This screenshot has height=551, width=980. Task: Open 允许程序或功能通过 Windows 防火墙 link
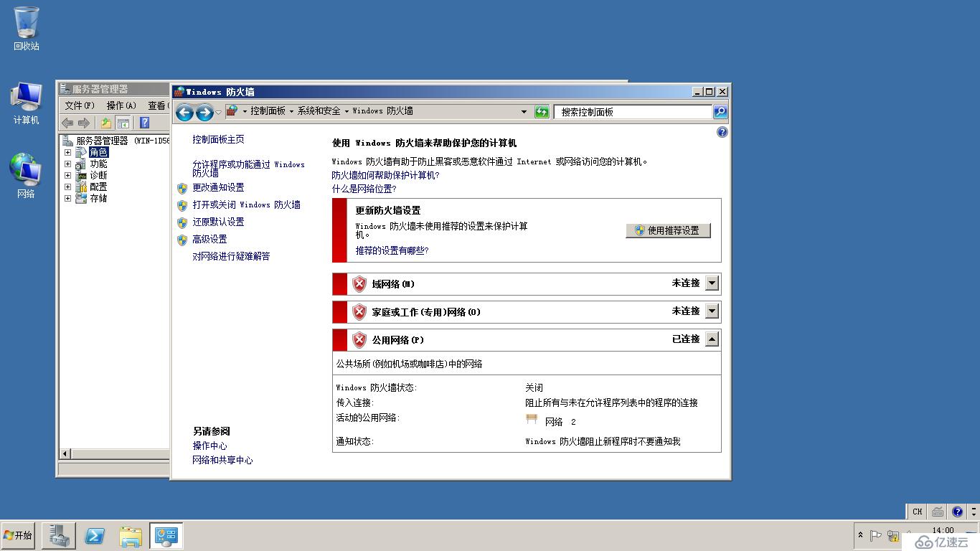pos(248,169)
